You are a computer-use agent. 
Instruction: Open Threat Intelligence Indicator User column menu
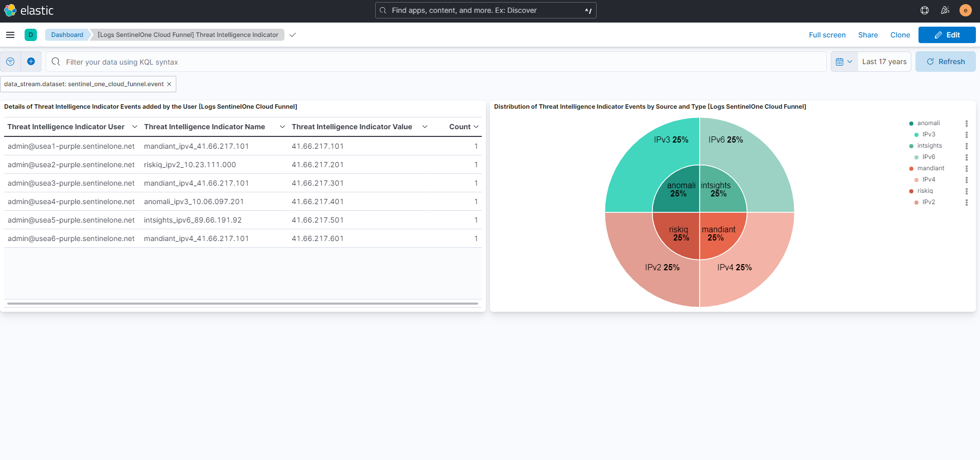pos(135,127)
